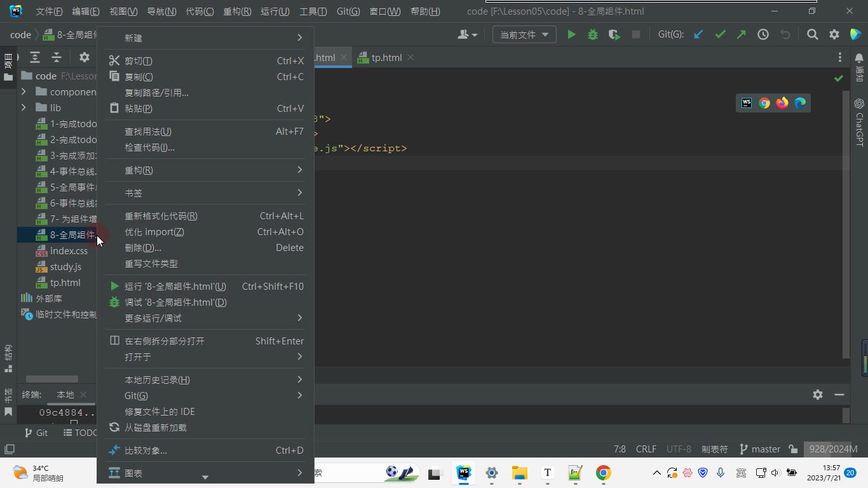Close the tp.html tab

click(x=410, y=57)
